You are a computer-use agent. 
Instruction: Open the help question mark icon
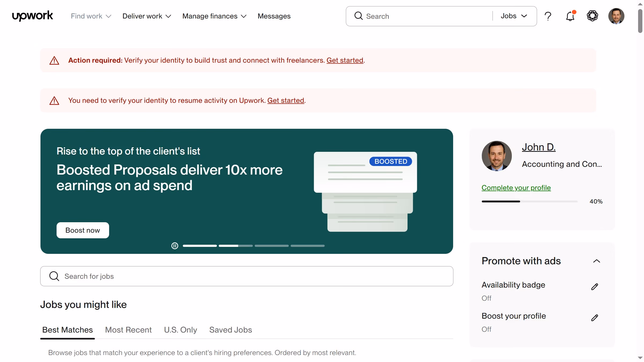[548, 16]
